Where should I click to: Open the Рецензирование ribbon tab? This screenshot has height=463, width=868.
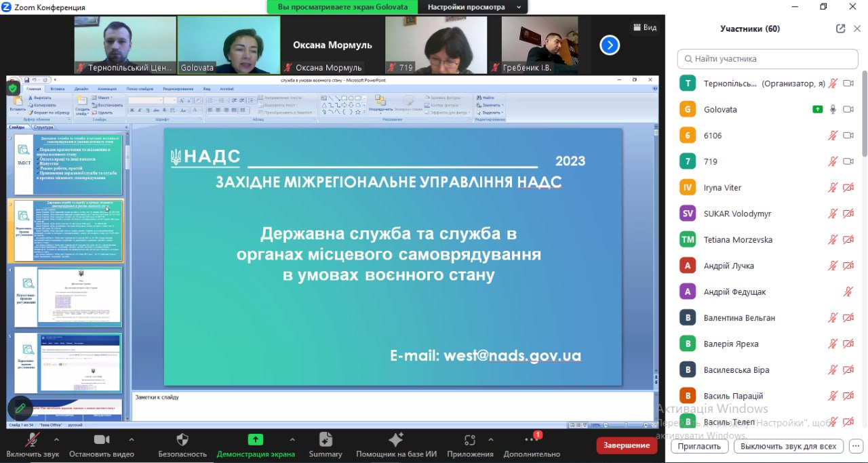pyautogui.click(x=179, y=89)
